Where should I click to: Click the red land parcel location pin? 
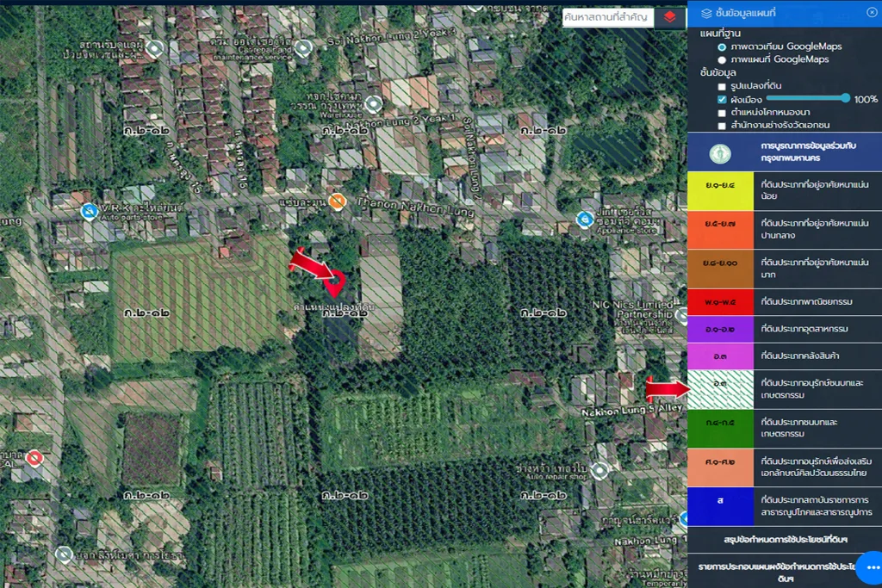point(335,284)
